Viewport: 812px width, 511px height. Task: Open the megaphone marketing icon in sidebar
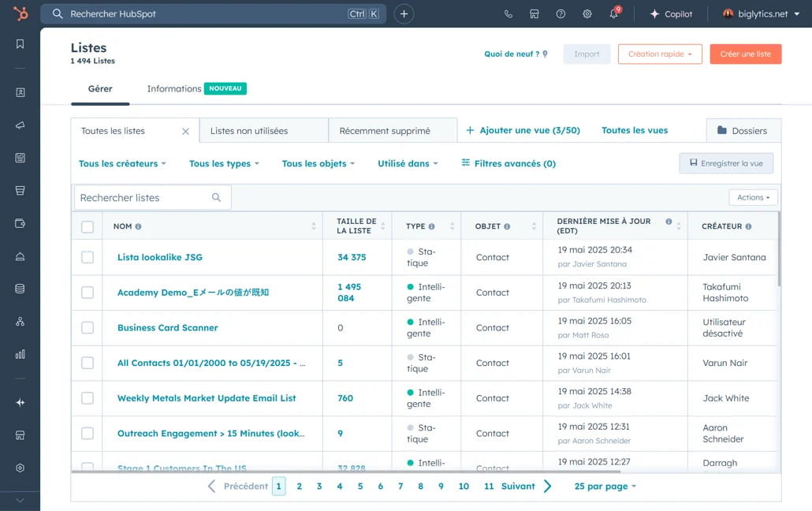tap(20, 125)
